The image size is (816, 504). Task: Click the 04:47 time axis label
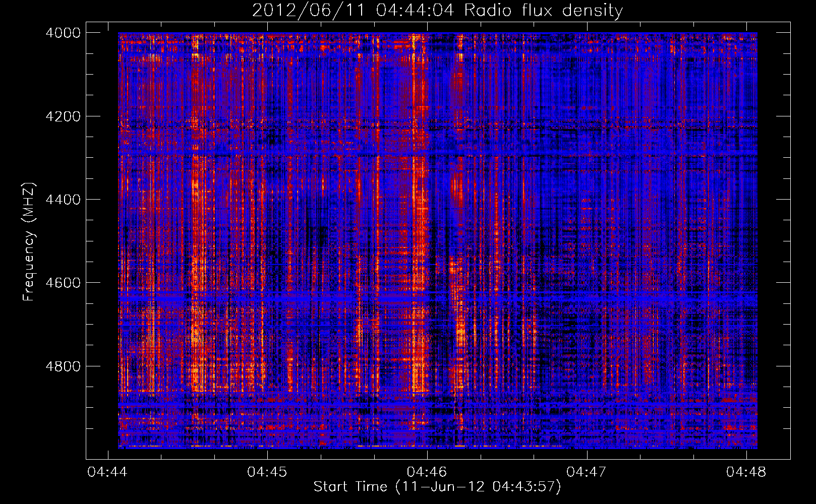[x=586, y=472]
